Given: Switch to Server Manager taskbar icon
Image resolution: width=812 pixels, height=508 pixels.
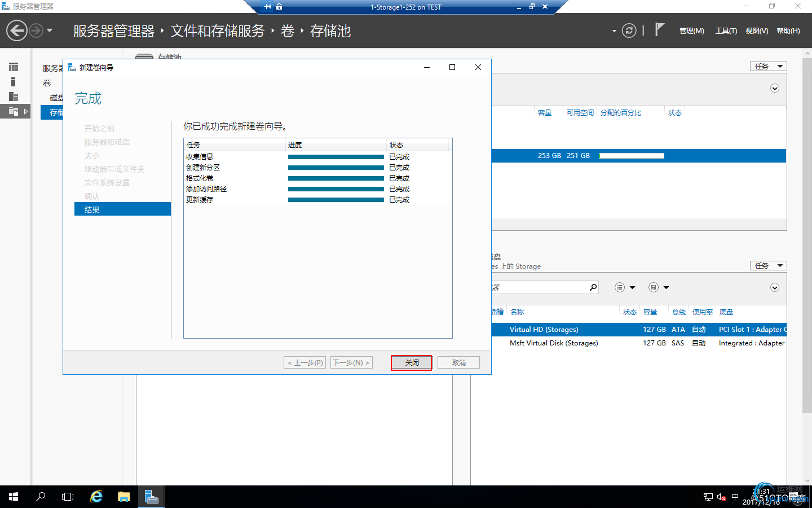Looking at the screenshot, I should click(151, 497).
